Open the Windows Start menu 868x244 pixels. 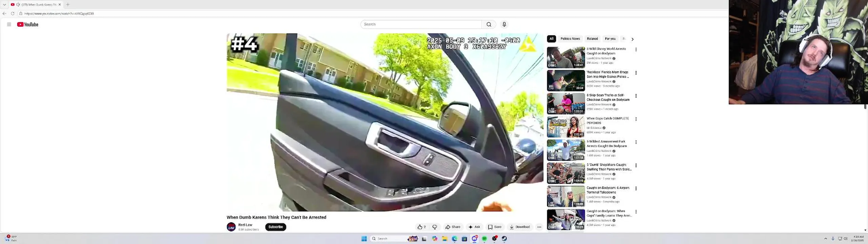(x=364, y=239)
